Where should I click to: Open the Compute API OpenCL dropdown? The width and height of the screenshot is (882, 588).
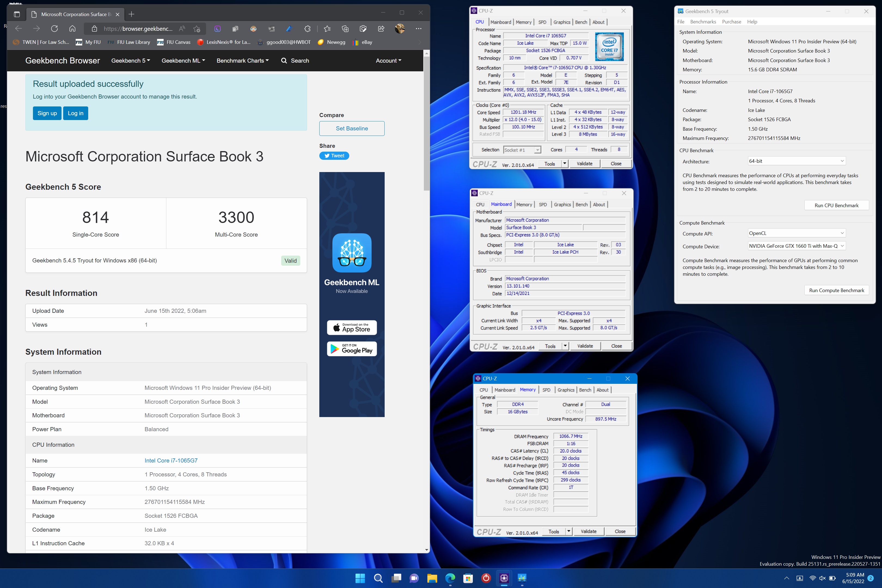[x=797, y=233]
